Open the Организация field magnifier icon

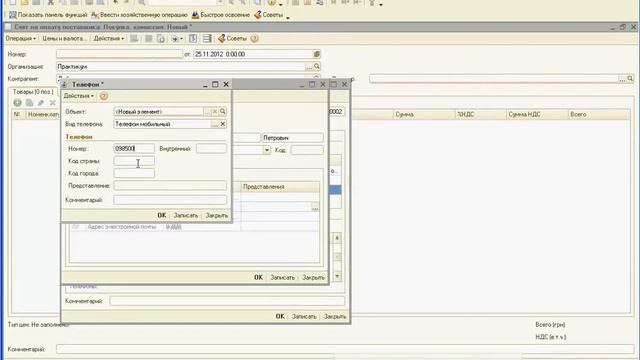point(317,66)
